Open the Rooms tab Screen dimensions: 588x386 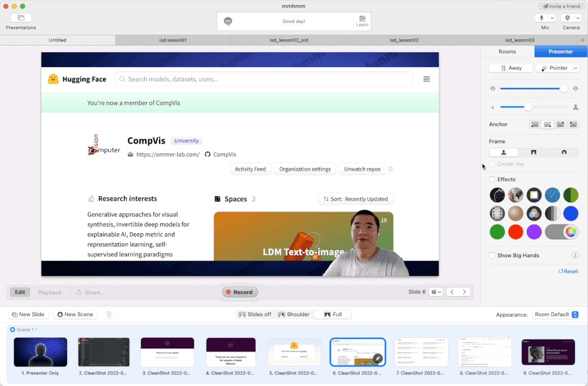[507, 51]
